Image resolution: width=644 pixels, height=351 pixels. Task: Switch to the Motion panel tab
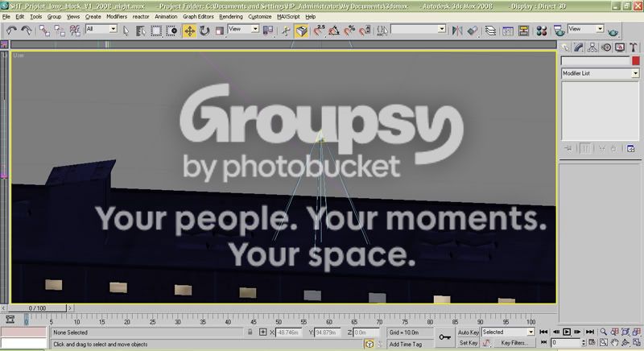(606, 47)
